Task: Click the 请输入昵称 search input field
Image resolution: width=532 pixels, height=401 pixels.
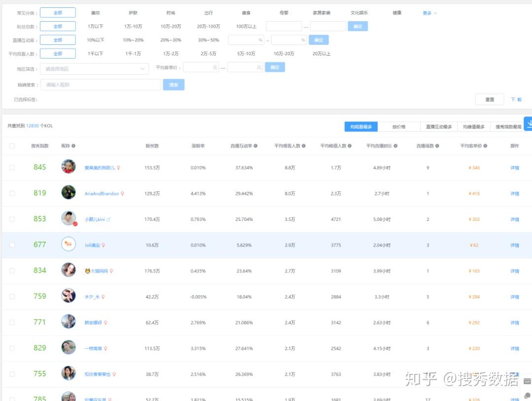Action: point(99,84)
